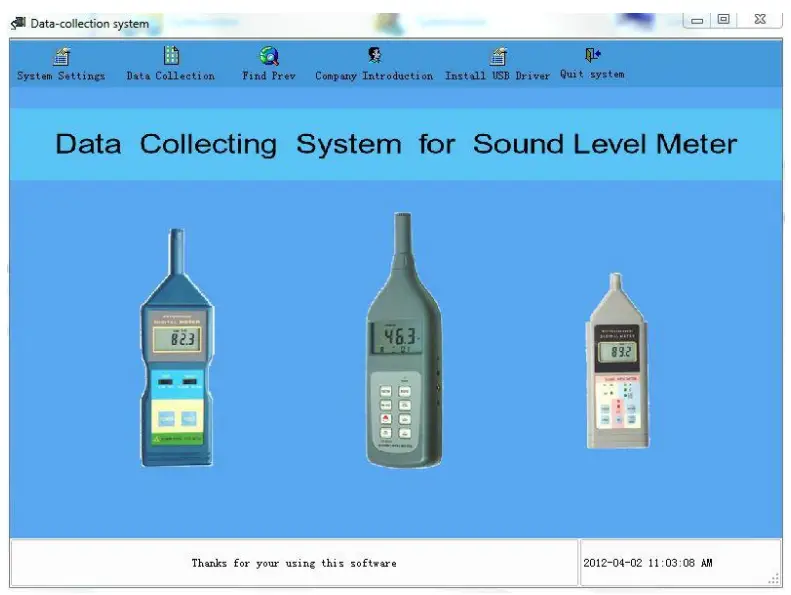This screenshot has width=791, height=595.
Task: Select the small beige sound meter image
Action: (x=617, y=361)
